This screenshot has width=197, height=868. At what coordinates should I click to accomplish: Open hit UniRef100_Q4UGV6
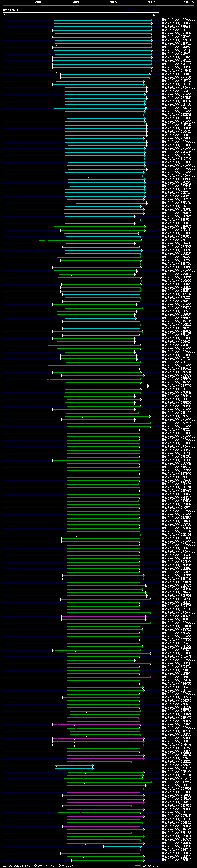click(177, 616)
